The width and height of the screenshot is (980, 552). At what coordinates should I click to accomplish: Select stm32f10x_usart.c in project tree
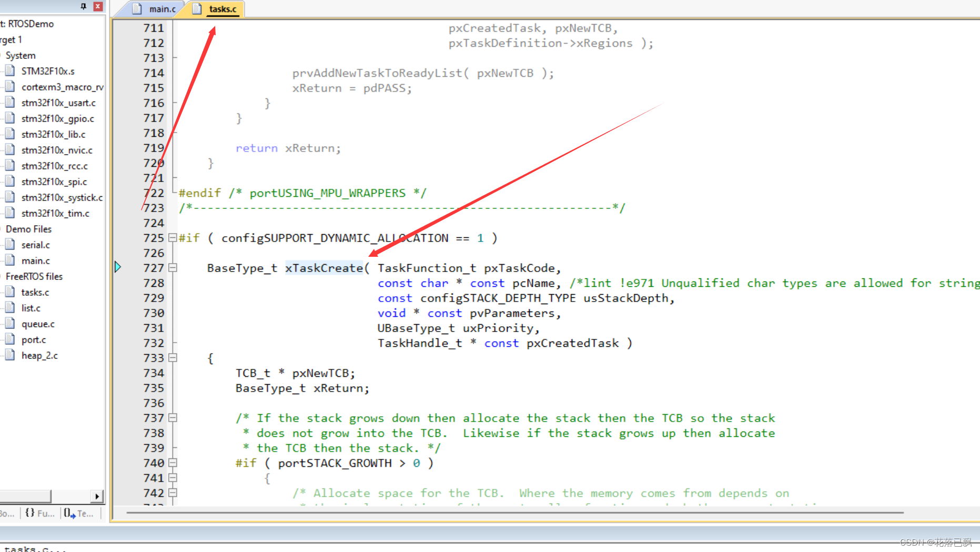(58, 103)
